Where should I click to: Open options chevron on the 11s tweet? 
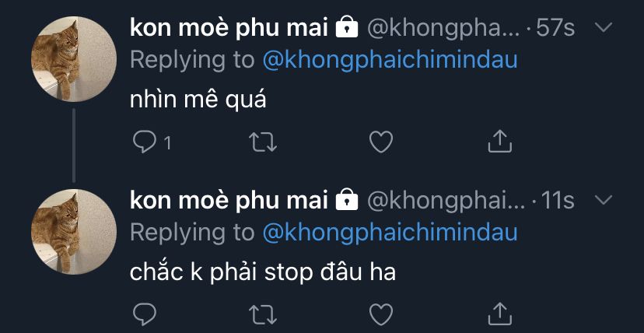(x=604, y=201)
